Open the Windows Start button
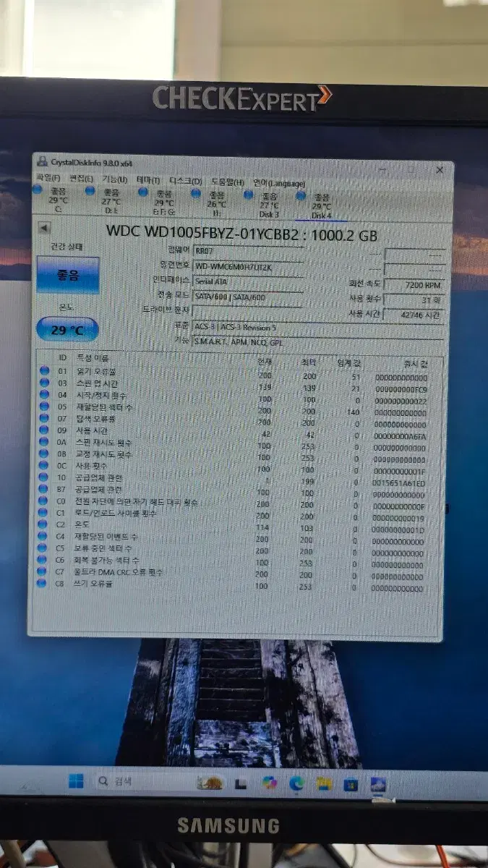This screenshot has width=488, height=868. point(76,780)
